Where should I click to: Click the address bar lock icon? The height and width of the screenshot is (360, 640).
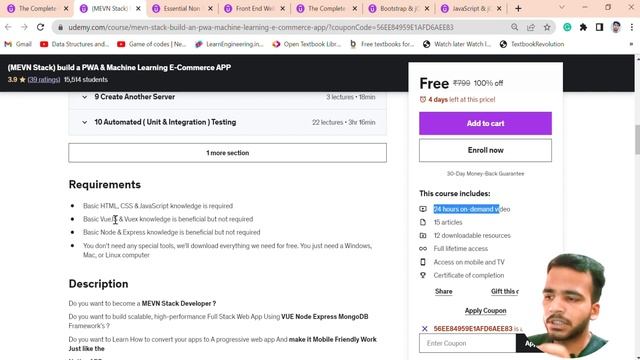60,27
